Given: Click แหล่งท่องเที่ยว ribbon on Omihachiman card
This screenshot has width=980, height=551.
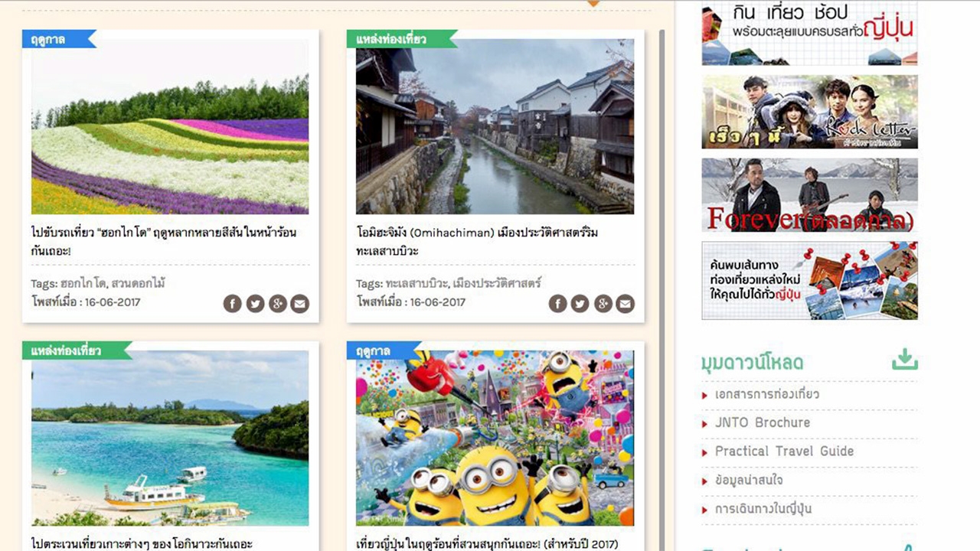Looking at the screenshot, I should (x=401, y=39).
